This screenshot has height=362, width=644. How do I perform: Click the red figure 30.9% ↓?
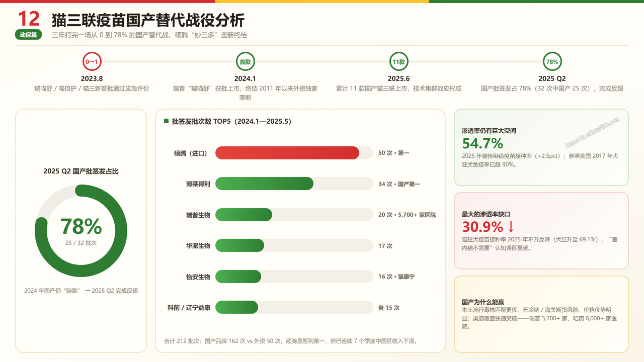489,227
